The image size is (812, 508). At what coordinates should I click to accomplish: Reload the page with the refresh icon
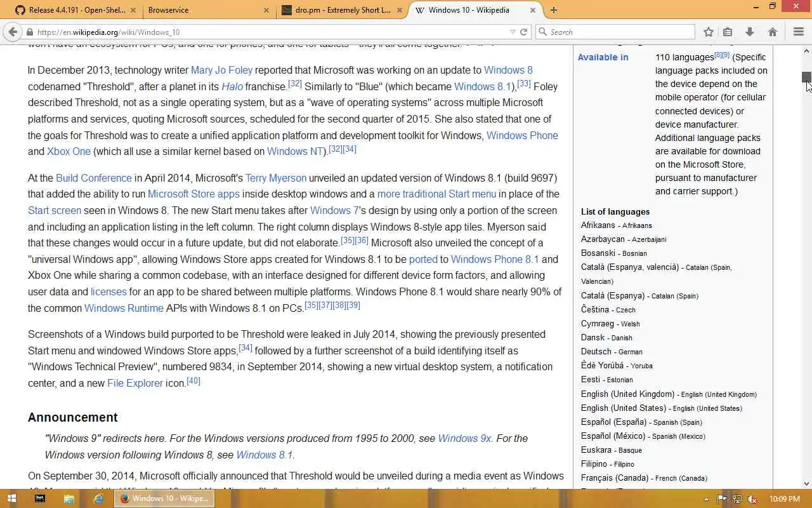(524, 32)
